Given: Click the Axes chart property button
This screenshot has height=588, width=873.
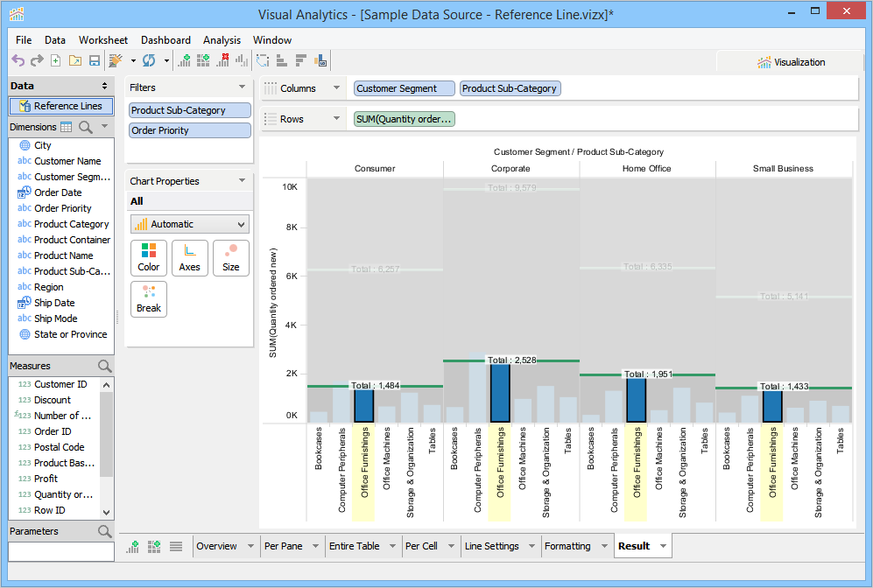Looking at the screenshot, I should pyautogui.click(x=189, y=257).
